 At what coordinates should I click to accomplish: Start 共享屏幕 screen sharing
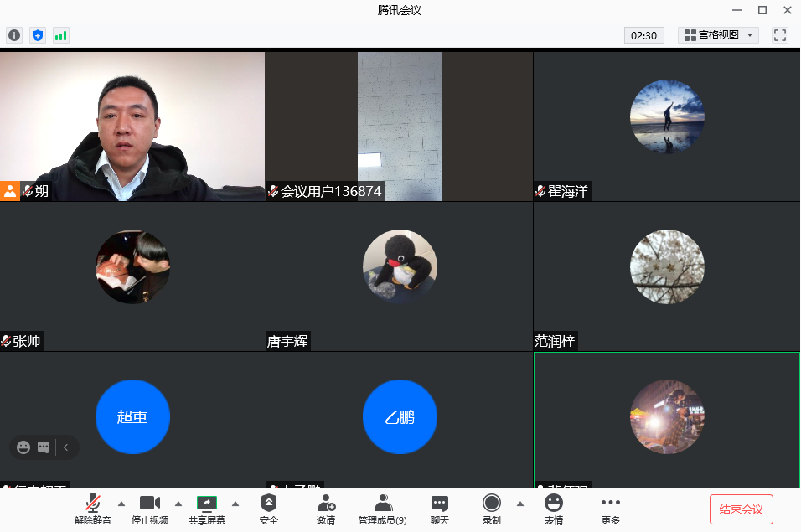tap(207, 509)
